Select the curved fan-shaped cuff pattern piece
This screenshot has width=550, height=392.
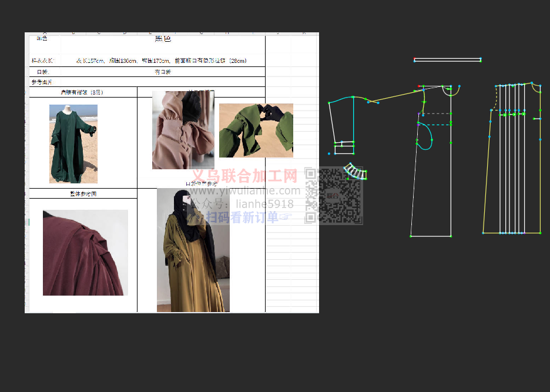355,171
